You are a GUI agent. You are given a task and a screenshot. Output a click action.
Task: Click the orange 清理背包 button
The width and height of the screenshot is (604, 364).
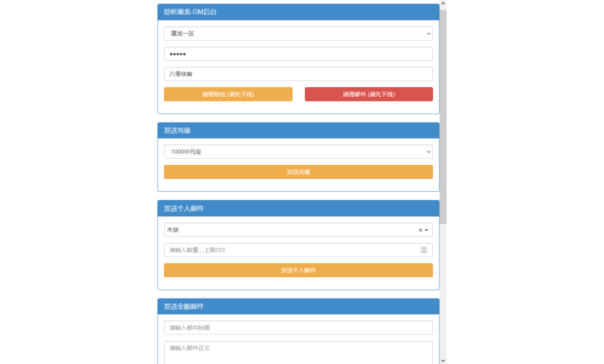pos(228,94)
